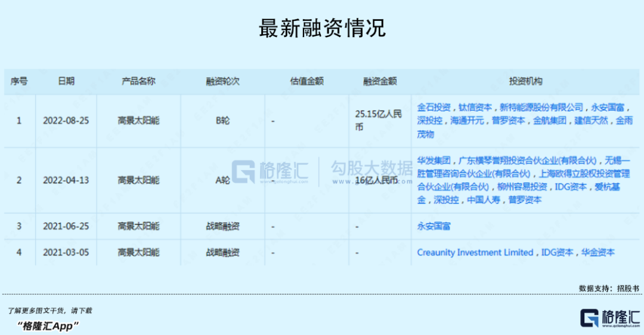
Task: Select the date 2021-06-25
Action: tap(66, 226)
